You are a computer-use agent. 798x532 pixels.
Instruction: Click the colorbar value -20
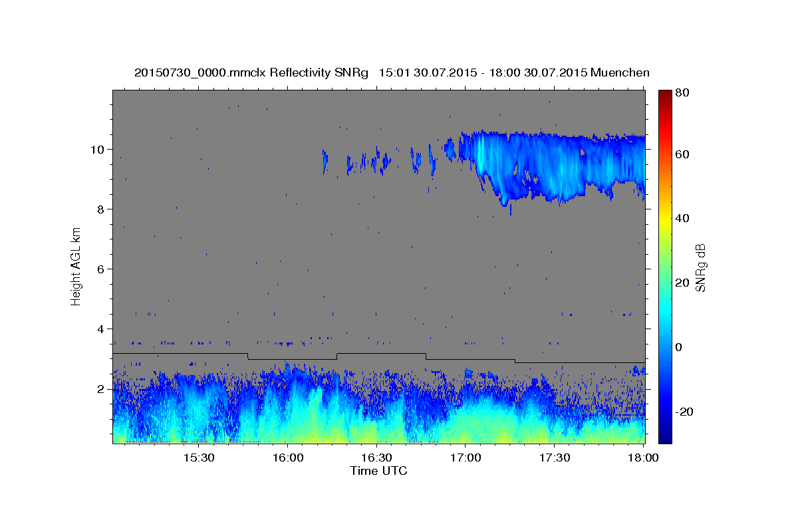point(684,411)
